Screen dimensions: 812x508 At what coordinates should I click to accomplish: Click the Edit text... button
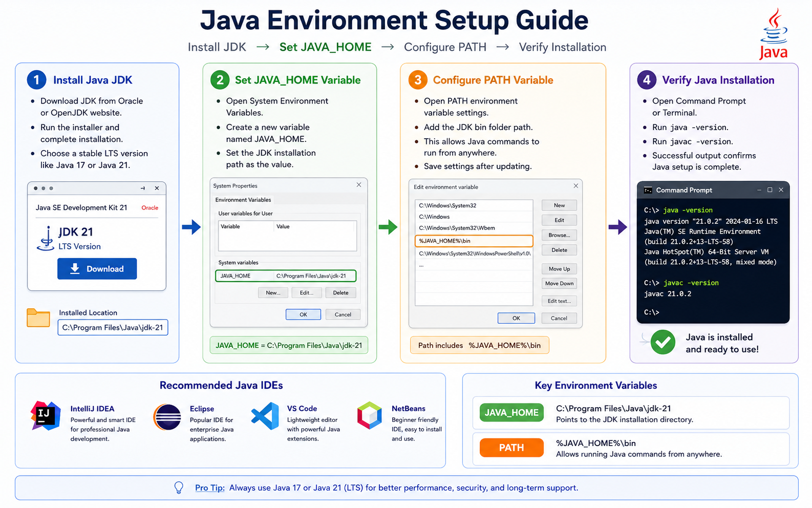(560, 301)
